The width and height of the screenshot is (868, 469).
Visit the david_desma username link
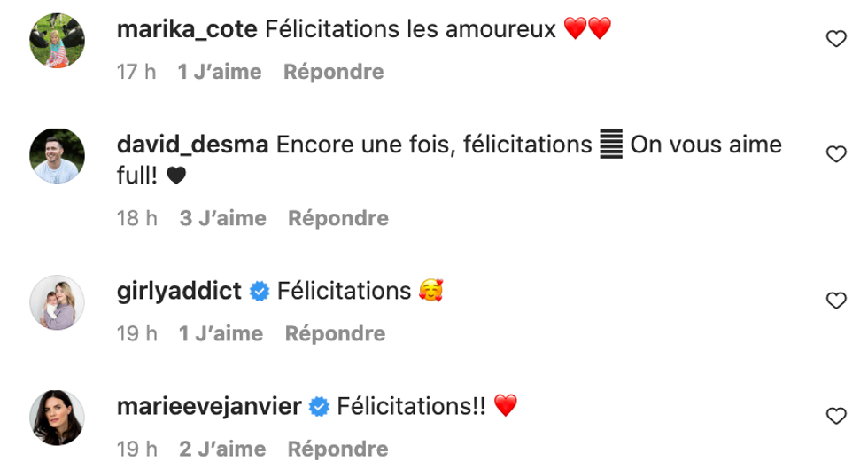click(x=193, y=145)
